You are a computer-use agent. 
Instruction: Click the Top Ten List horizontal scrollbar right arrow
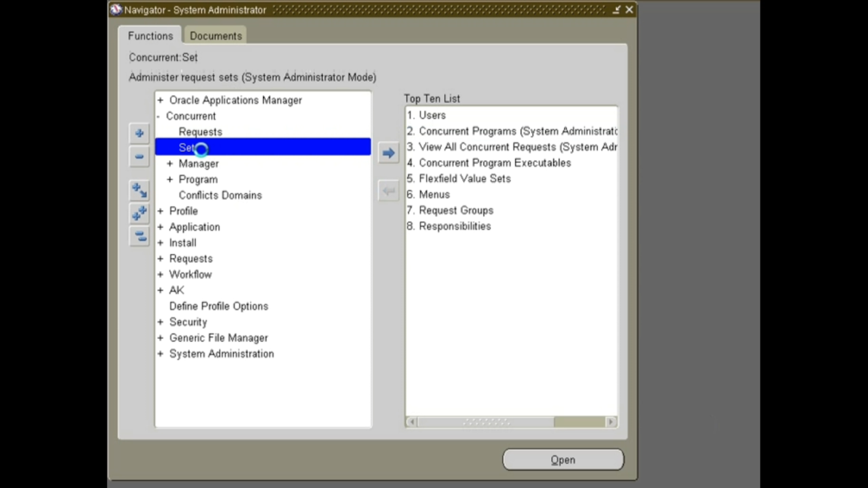pyautogui.click(x=610, y=421)
